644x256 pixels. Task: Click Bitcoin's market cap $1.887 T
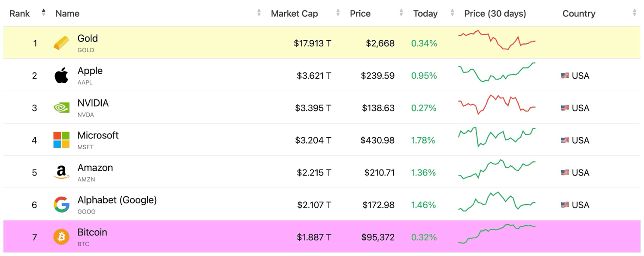pyautogui.click(x=314, y=237)
